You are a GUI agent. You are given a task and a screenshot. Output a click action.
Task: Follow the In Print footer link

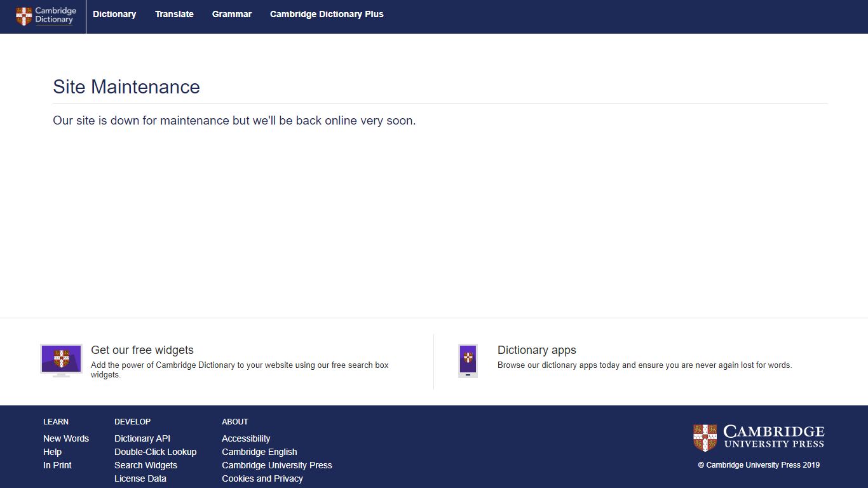pos(57,465)
